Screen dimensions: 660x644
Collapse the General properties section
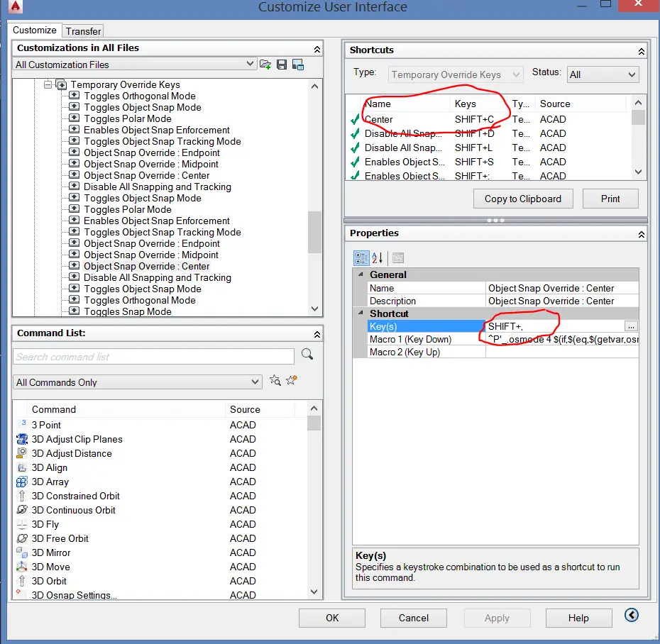pos(361,274)
